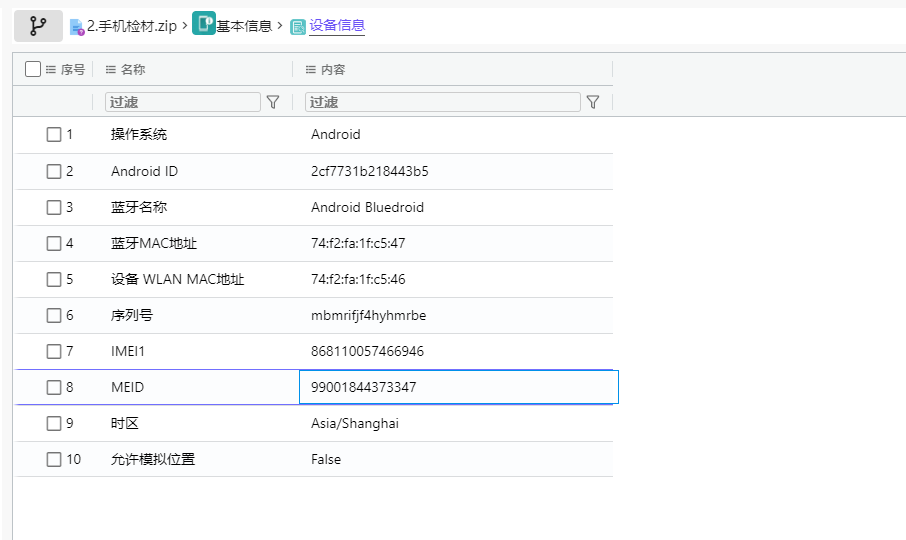Select value Android Bluedroid
This screenshot has height=540, width=906.
click(x=367, y=207)
